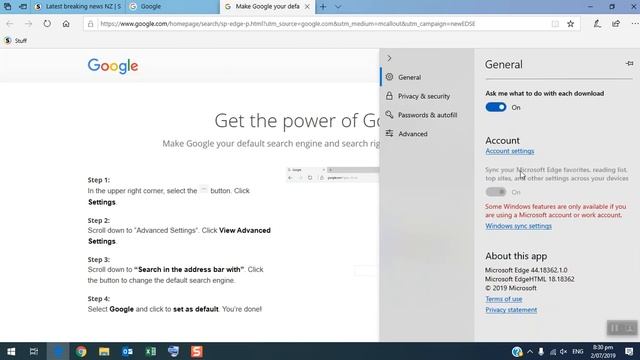This screenshot has height=360, width=640.
Task: Open Advanced settings section
Action: click(427, 133)
